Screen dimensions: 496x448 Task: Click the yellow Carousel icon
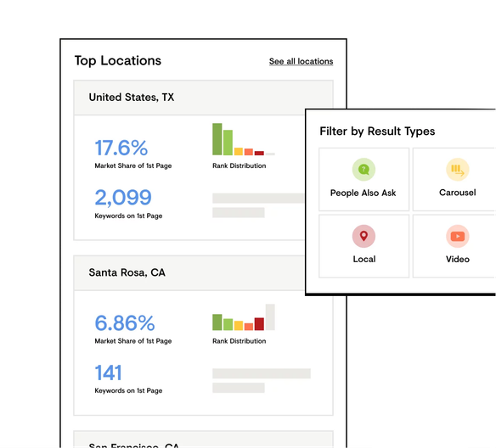(x=458, y=170)
